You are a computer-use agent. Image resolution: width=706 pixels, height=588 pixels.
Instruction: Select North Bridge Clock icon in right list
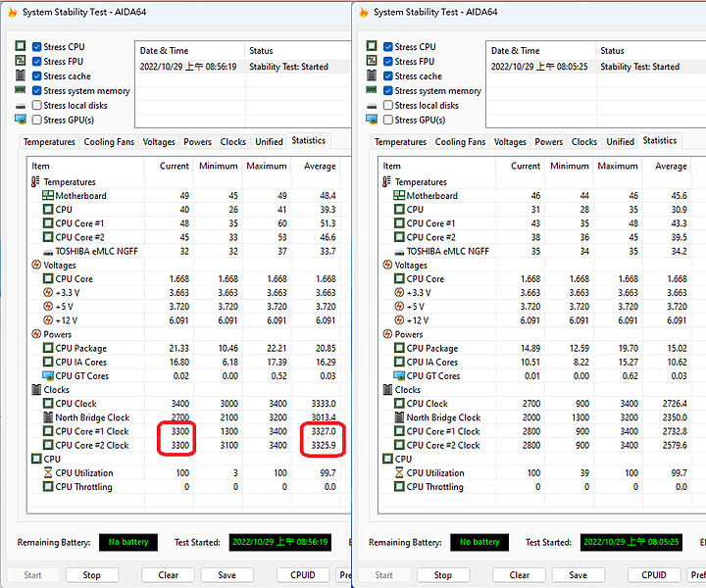[x=399, y=417]
